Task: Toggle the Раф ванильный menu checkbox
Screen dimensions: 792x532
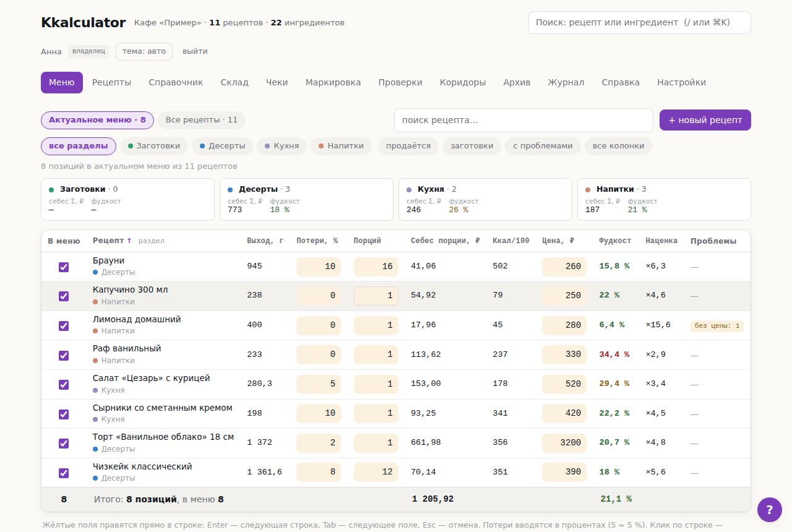Action: 64,356
